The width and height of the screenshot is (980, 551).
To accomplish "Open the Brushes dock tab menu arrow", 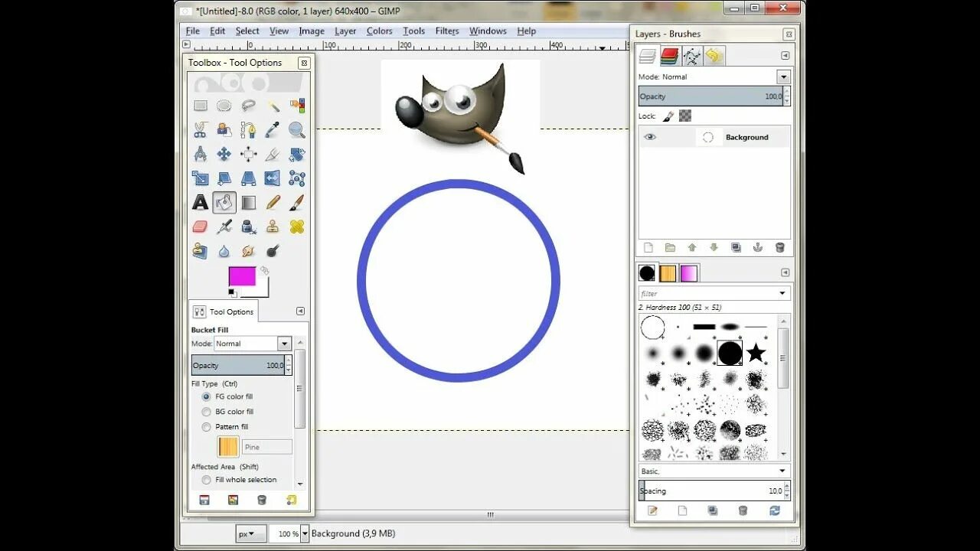I will 785,272.
